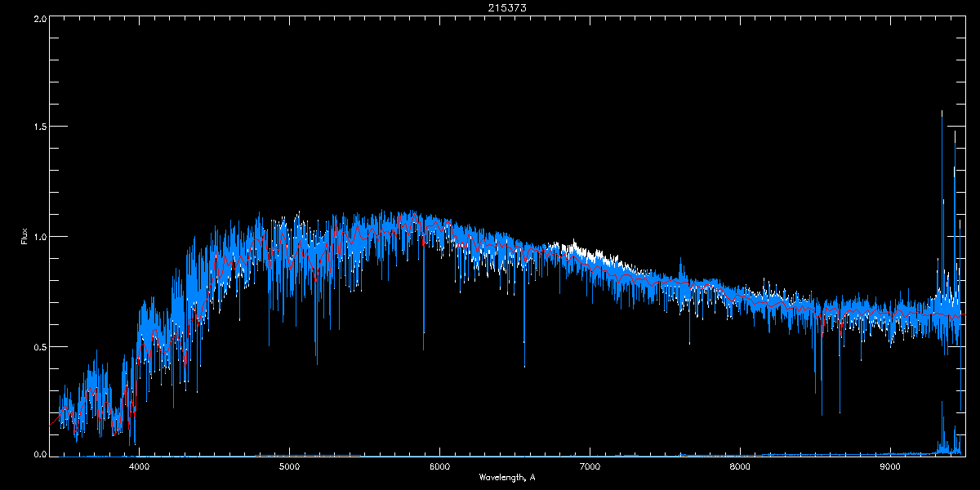Click the Flux axis label
This screenshot has width=980, height=490.
(x=24, y=237)
